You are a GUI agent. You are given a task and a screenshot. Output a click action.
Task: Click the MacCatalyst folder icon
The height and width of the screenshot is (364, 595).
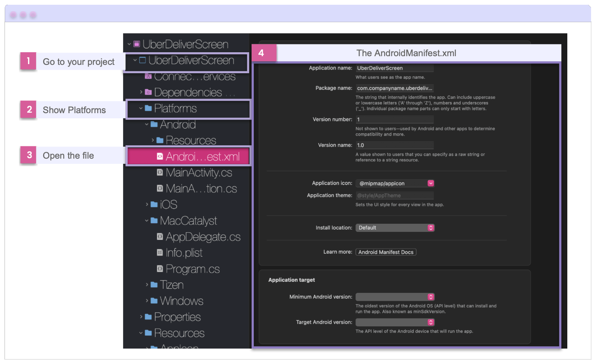coord(154,220)
